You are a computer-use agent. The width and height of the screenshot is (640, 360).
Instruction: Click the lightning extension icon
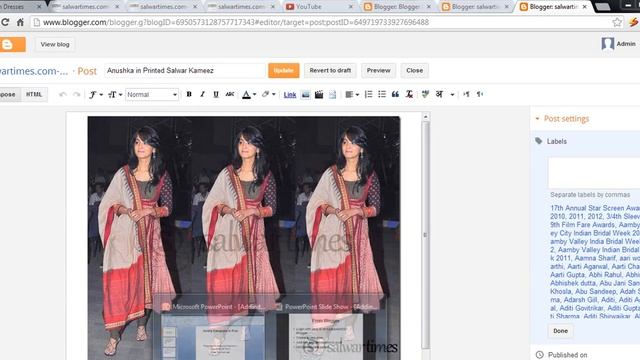pos(634,22)
